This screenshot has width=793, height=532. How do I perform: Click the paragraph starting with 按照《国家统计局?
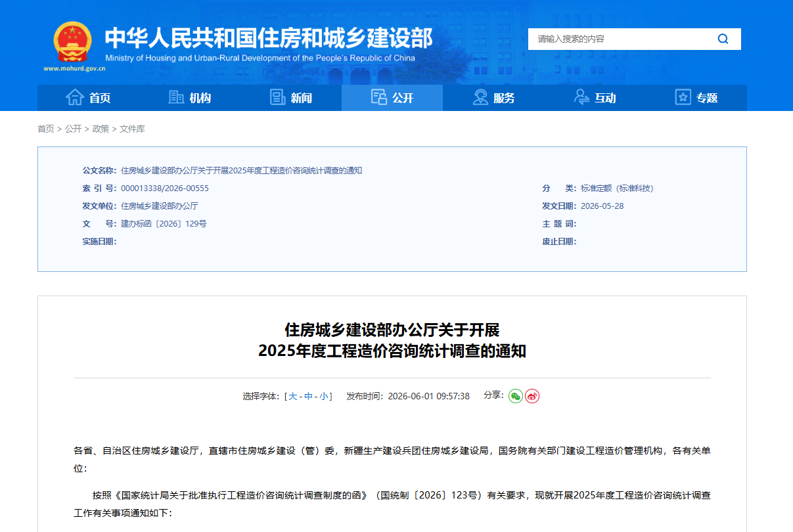(392, 504)
